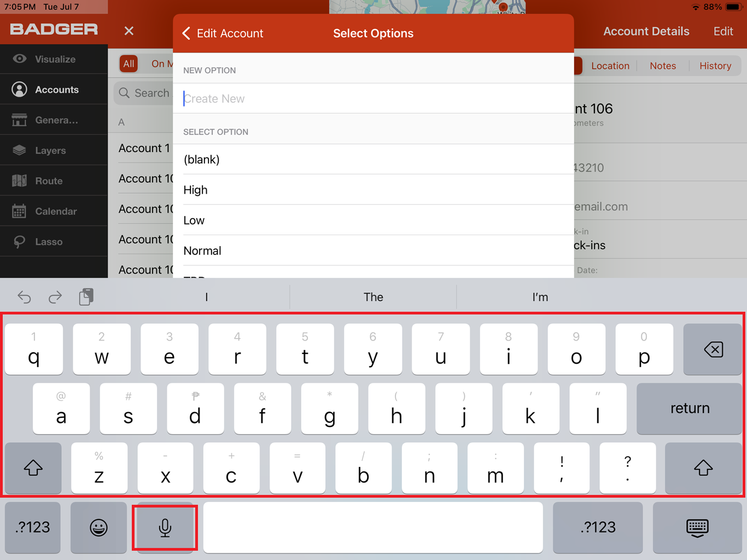Close the accounts panel with X
The height and width of the screenshot is (560, 747).
[x=129, y=31]
